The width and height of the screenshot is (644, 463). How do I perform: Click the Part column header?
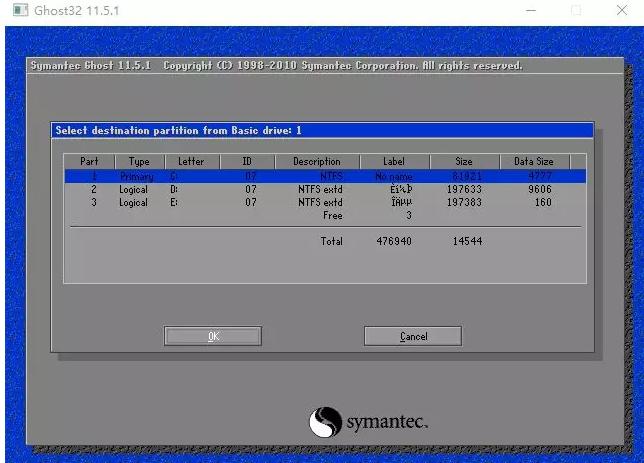pos(90,162)
